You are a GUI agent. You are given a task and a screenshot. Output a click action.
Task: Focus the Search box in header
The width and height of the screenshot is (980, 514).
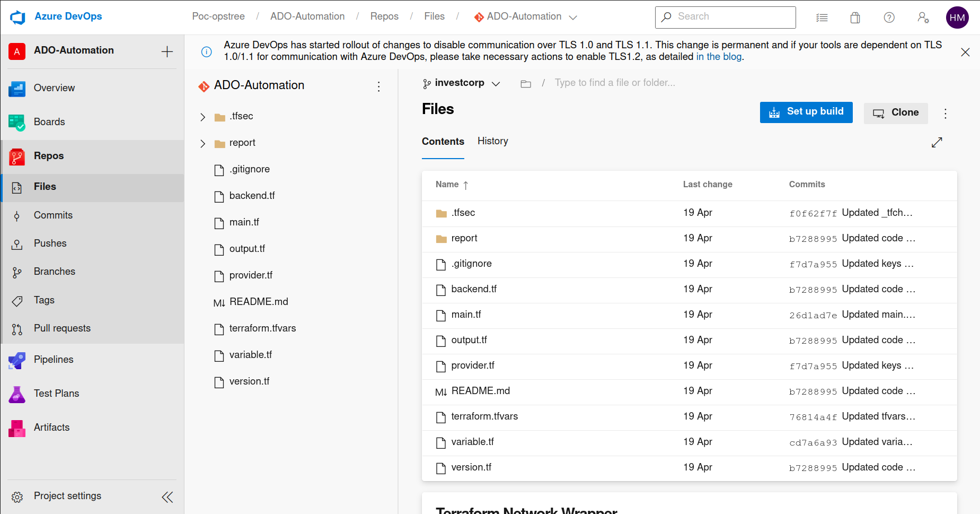(725, 18)
